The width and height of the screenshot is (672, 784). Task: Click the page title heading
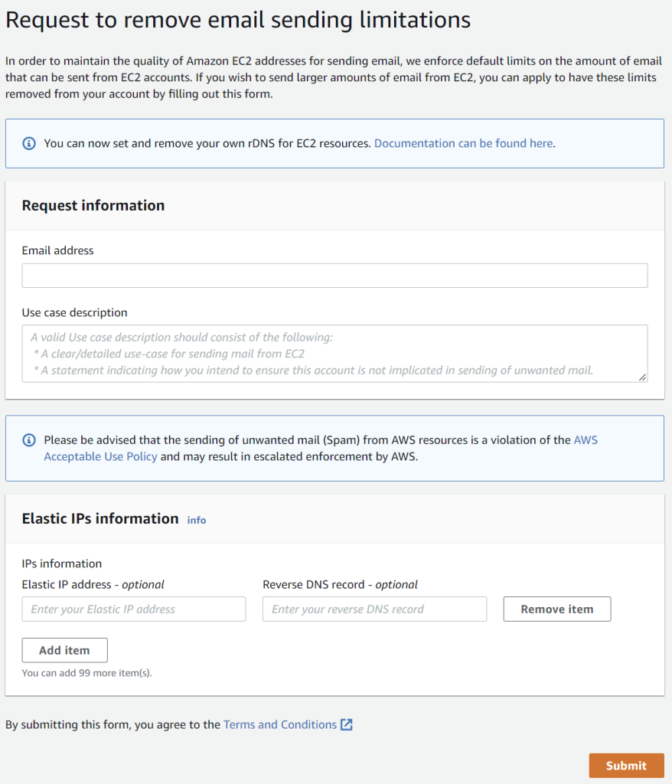(x=238, y=20)
